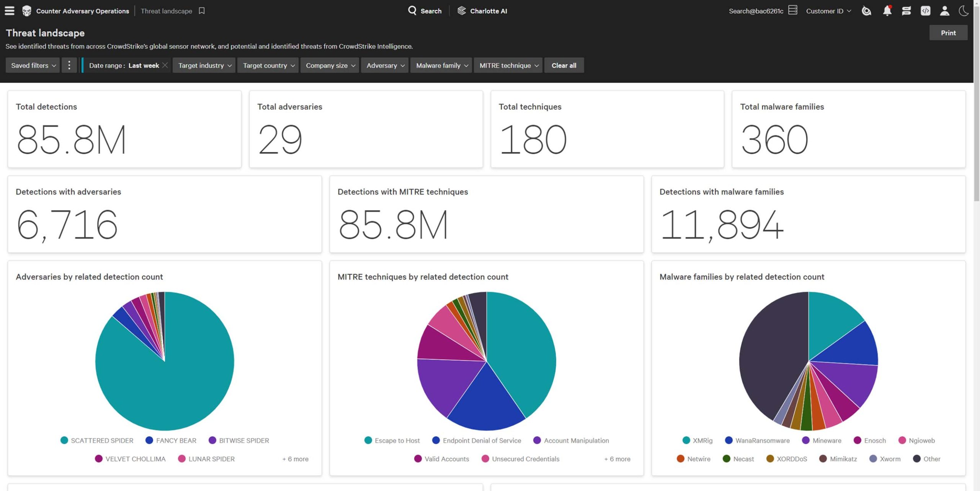
Task: Toggle FANCY BEAR legend entry
Action: [171, 440]
